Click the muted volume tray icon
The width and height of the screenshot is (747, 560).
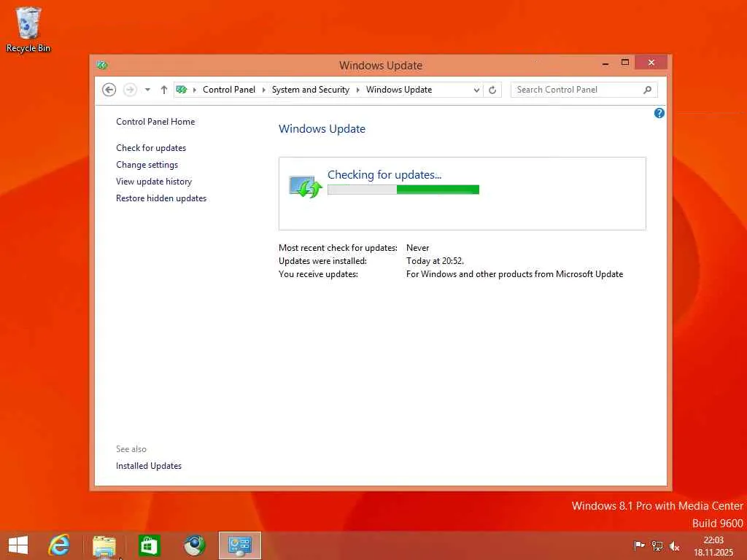(x=675, y=546)
